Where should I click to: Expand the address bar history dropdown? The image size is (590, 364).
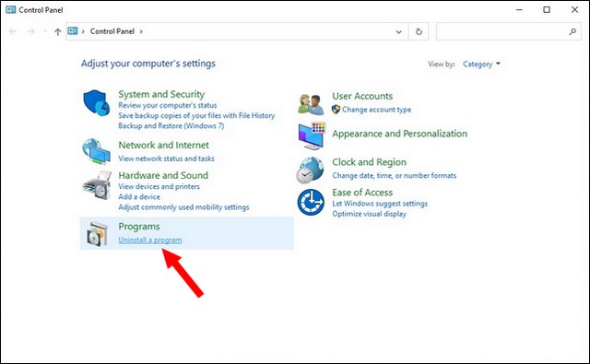coord(399,32)
